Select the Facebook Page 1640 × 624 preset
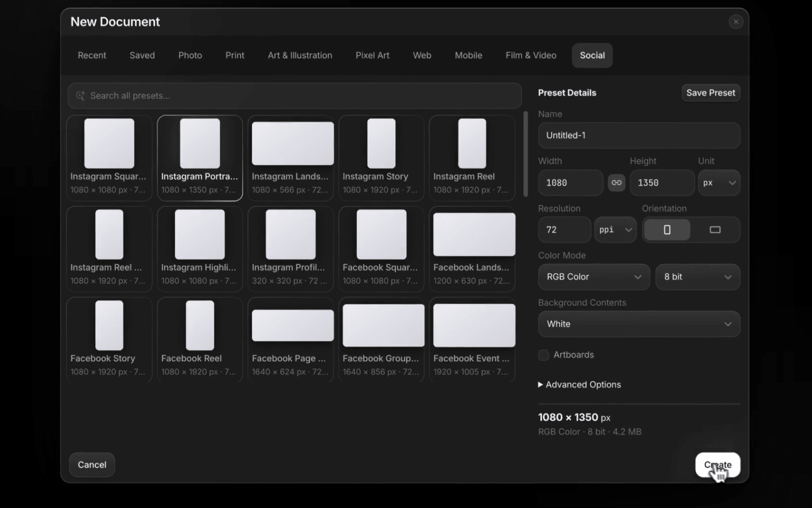The width and height of the screenshot is (812, 508). click(290, 339)
